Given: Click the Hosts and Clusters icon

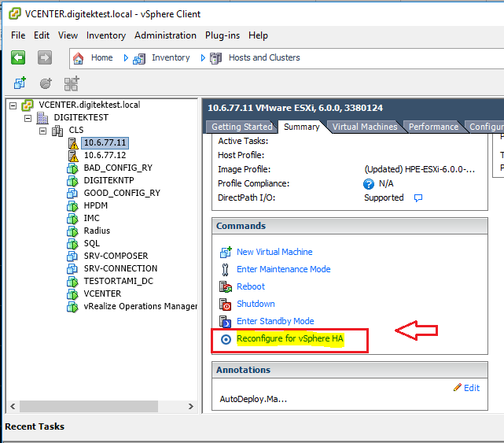Looking at the screenshot, I should click(x=215, y=58).
